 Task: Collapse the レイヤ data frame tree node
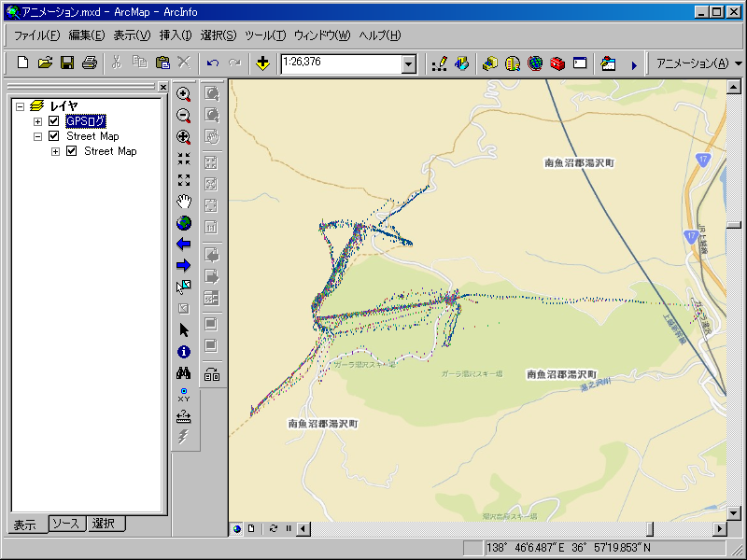pos(20,106)
